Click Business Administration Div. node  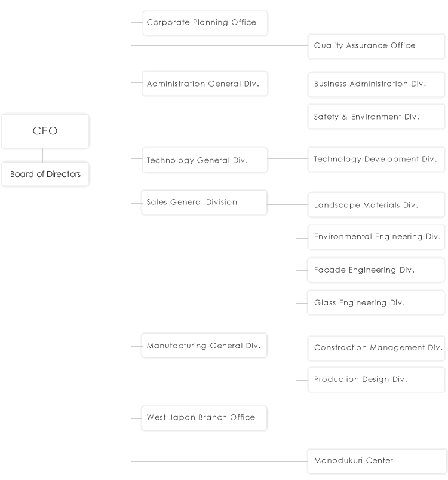[x=376, y=84]
